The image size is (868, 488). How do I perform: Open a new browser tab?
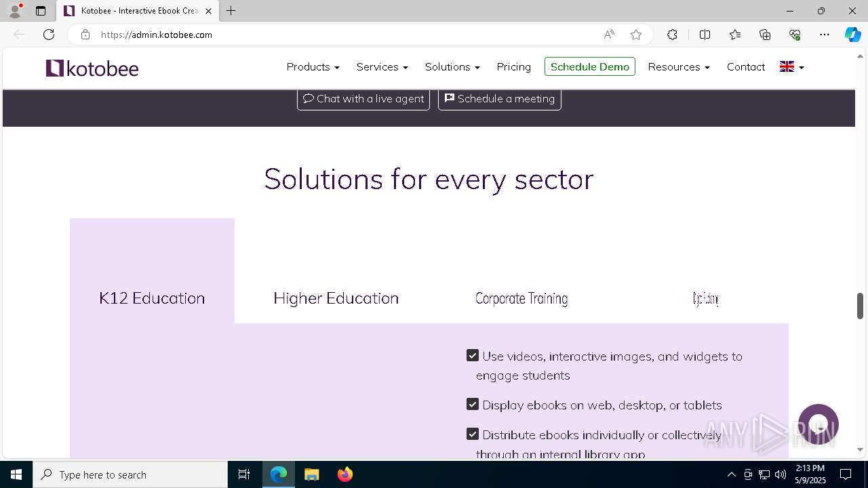[x=231, y=11]
